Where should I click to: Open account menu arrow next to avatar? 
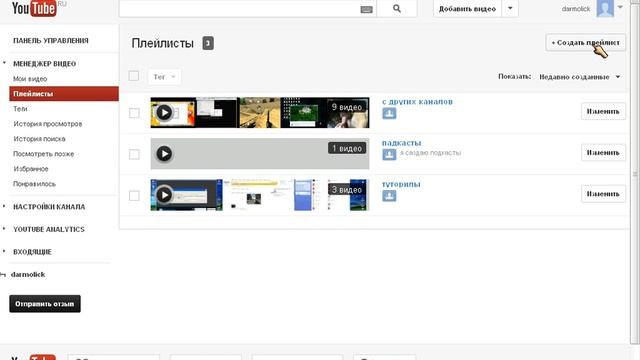tap(620, 7)
